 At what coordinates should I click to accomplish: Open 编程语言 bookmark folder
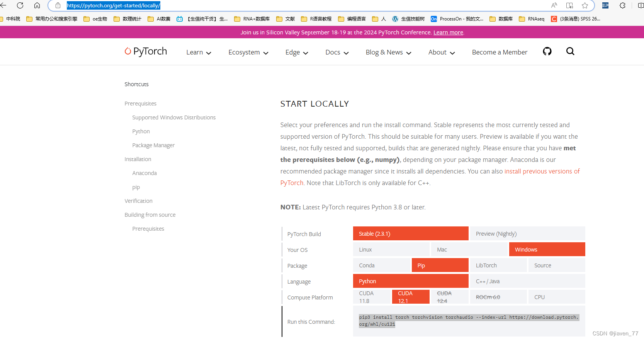point(352,19)
